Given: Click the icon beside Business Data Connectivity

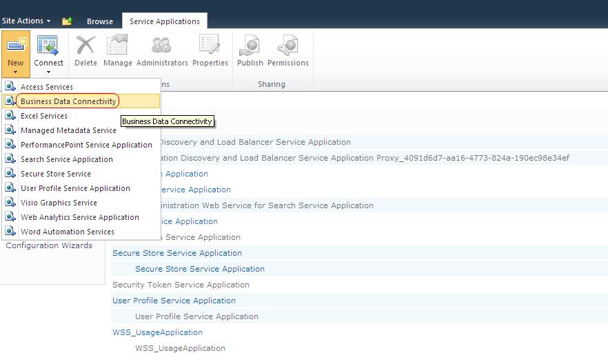Looking at the screenshot, I should [10, 101].
